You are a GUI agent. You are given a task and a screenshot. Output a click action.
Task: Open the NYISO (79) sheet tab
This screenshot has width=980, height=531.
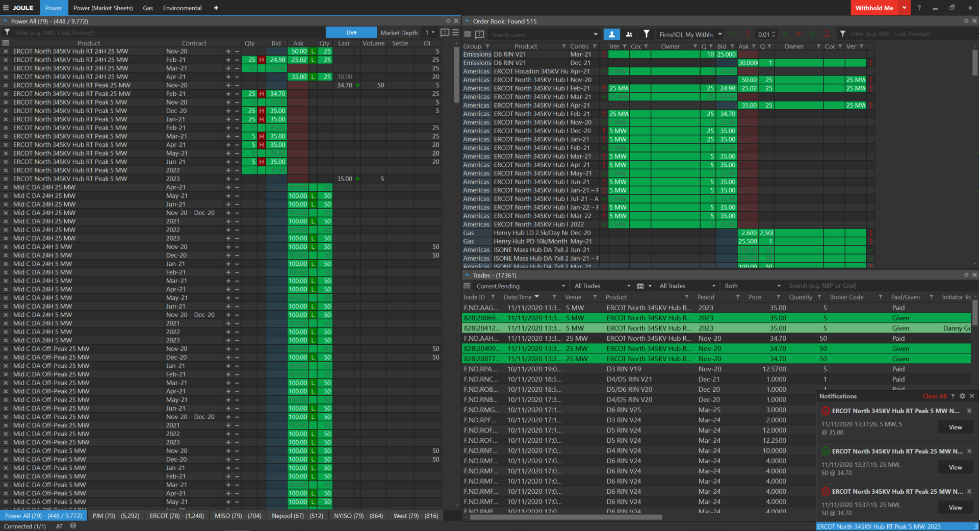pyautogui.click(x=358, y=516)
